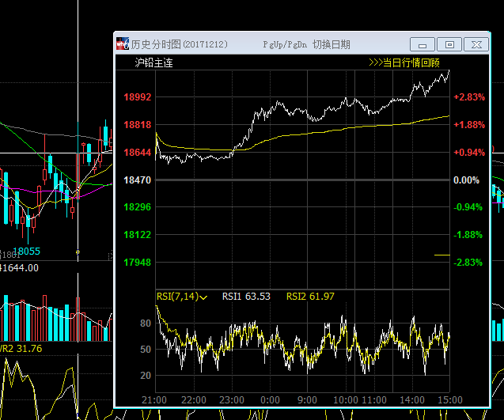504x420 pixels.
Task: Click the 18992 price axis label
Action: pyautogui.click(x=138, y=97)
